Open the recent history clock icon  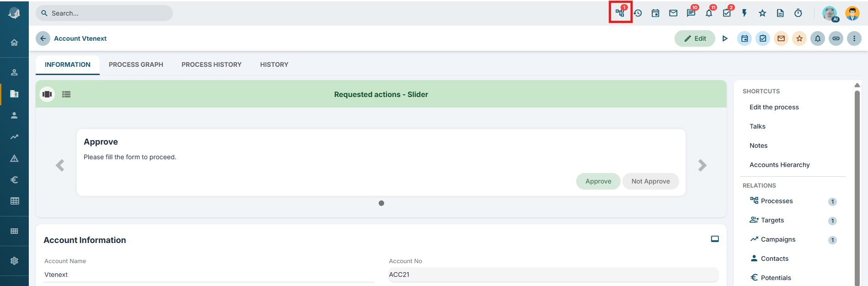coord(638,13)
